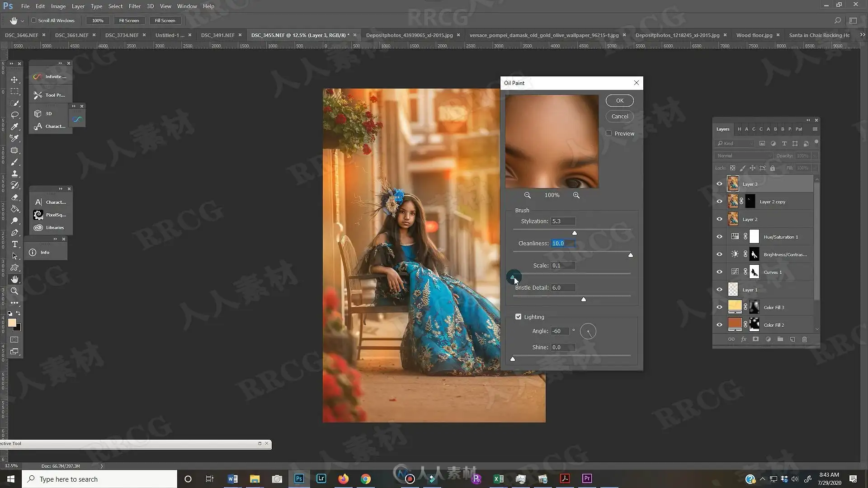This screenshot has height=488, width=868.
Task: Uncheck the Lighting checkbox
Action: tap(519, 317)
